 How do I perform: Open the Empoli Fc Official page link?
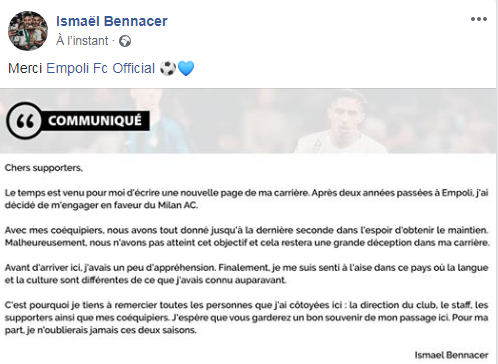[100, 68]
